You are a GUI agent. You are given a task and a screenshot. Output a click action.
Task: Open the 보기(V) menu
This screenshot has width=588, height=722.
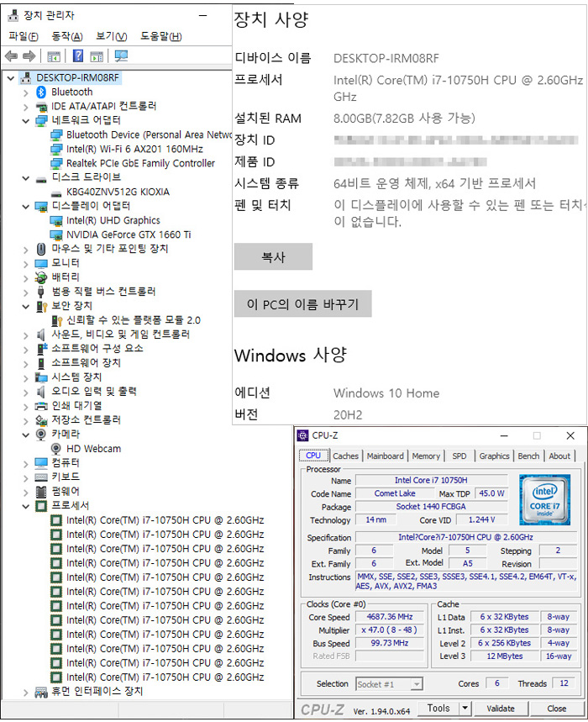[x=112, y=36]
